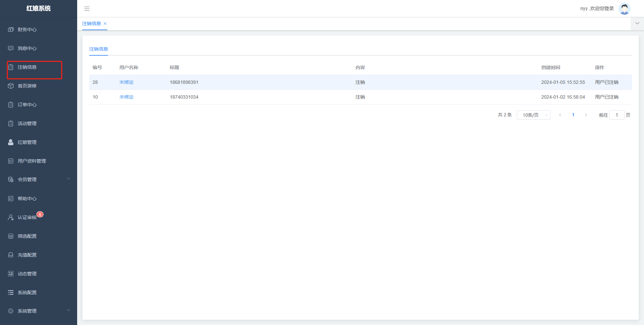This screenshot has height=325, width=644.
Task: Close the 注销信息 page tab
Action: pos(105,23)
